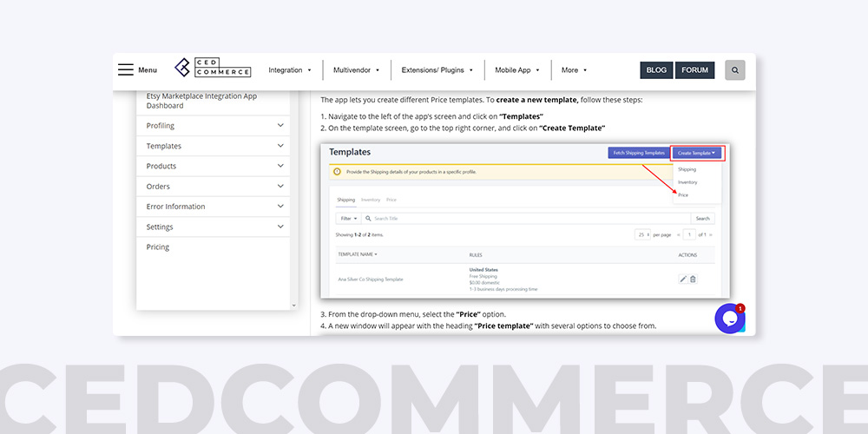Go to the previous page arrow
Image resolution: width=868 pixels, height=434 pixels.
point(678,234)
